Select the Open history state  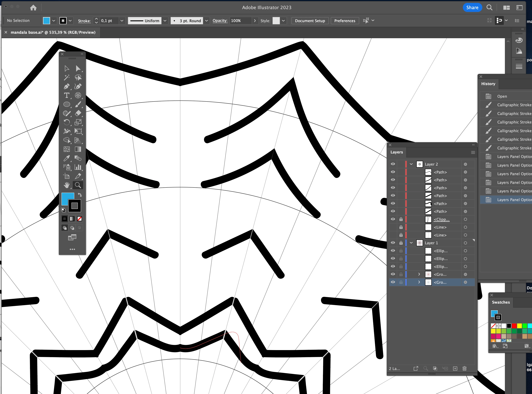click(x=502, y=96)
